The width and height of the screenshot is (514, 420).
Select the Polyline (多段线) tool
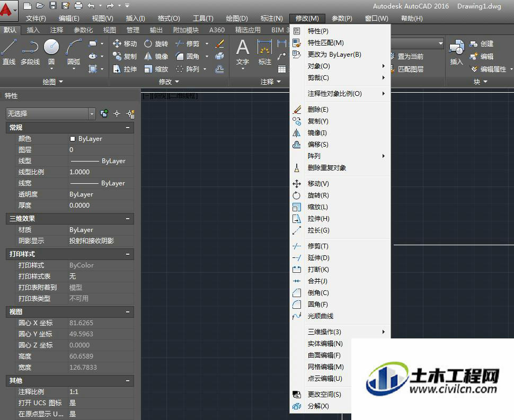point(30,52)
